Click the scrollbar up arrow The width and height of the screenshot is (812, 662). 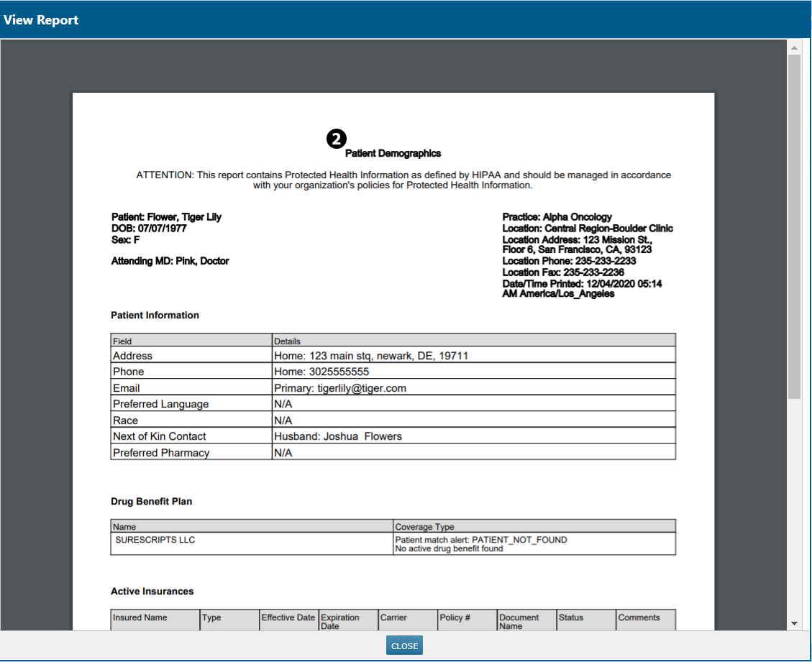pos(794,48)
